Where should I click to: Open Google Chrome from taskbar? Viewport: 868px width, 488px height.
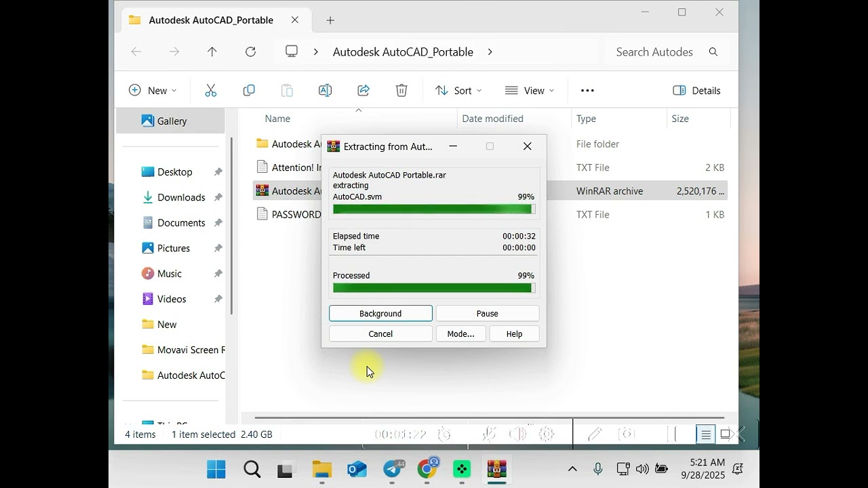tap(427, 469)
